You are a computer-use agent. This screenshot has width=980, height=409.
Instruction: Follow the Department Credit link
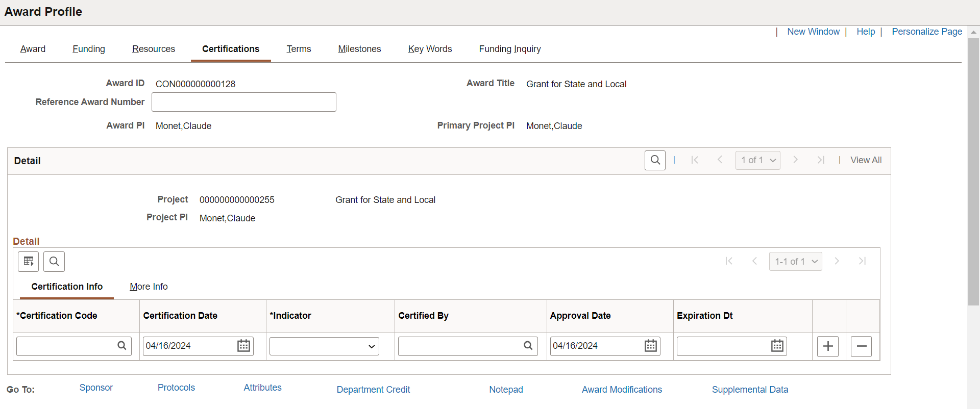click(x=373, y=390)
